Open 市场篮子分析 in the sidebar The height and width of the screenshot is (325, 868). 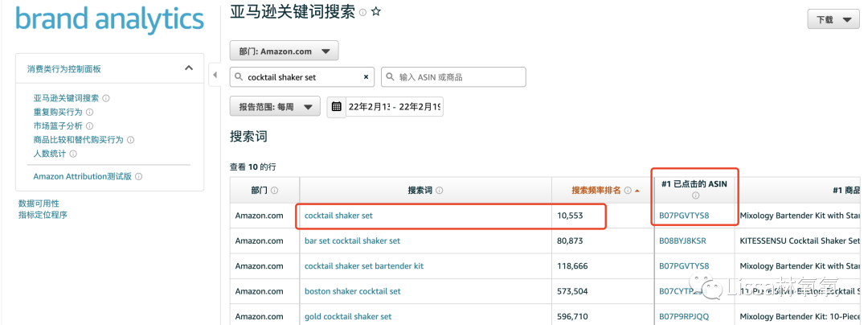[x=58, y=126]
